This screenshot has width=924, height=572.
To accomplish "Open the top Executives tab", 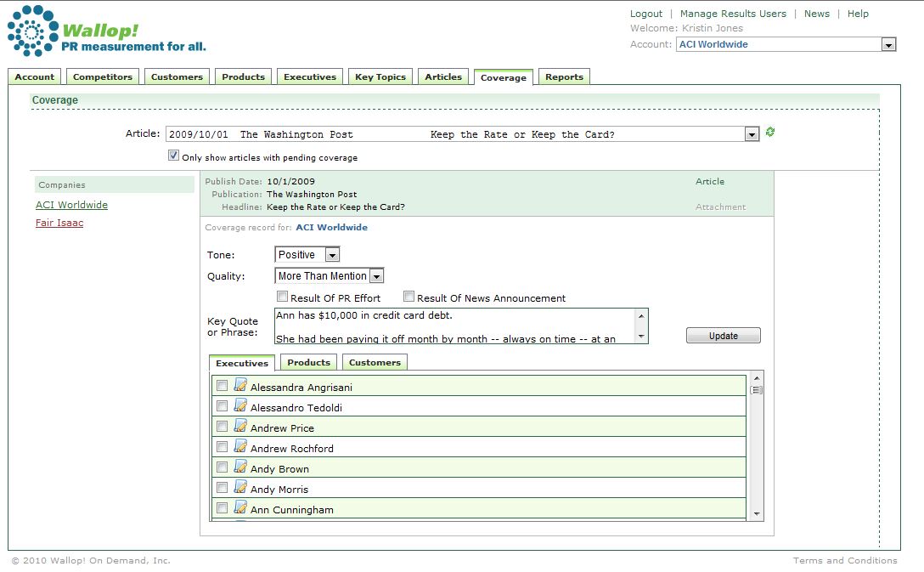I will 310,76.
